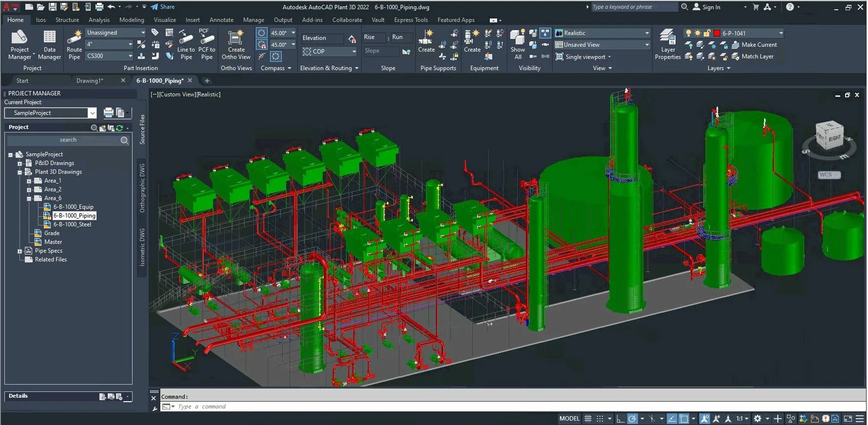The width and height of the screenshot is (868, 425).
Task: Click the Route Pipe tool
Action: point(74,44)
